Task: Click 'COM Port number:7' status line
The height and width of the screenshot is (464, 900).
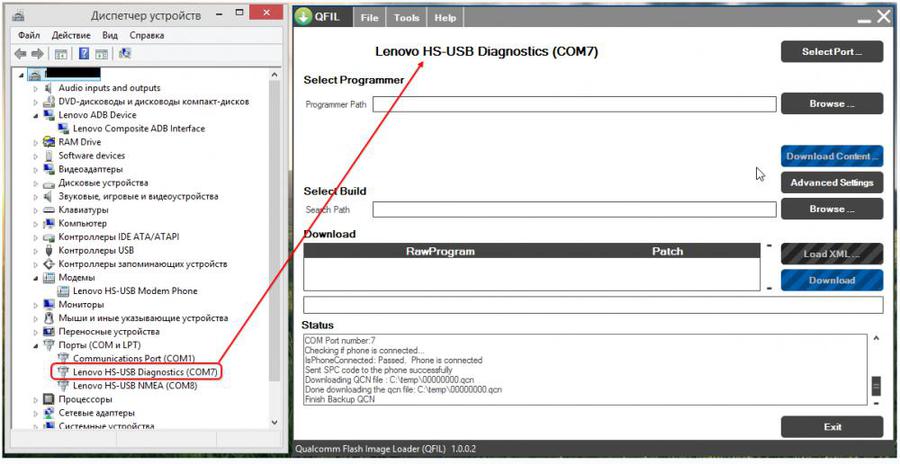Action: pyautogui.click(x=340, y=341)
